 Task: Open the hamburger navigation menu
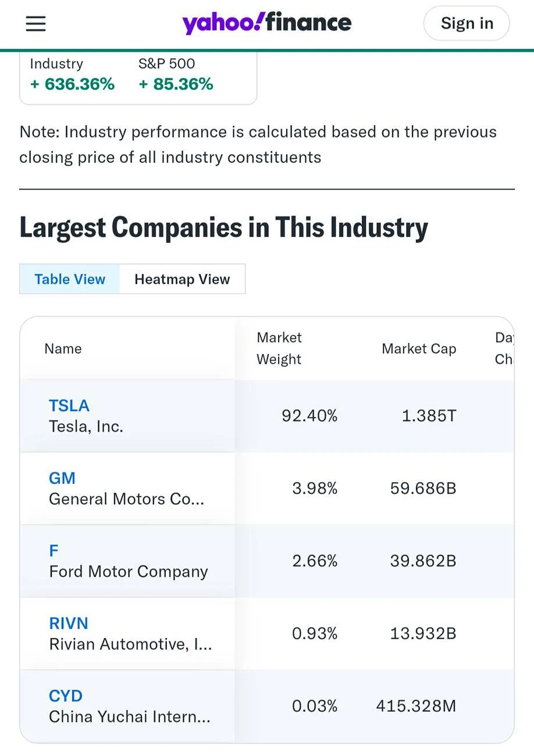click(35, 23)
